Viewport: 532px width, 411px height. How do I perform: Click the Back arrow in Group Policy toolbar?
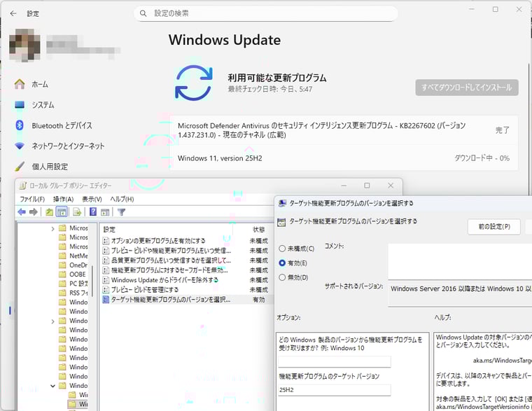tap(22, 212)
